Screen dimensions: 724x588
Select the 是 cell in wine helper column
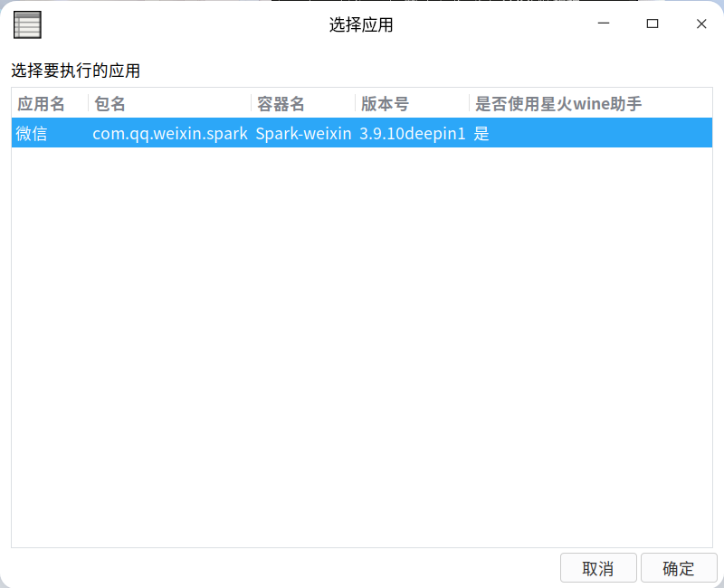(591, 133)
